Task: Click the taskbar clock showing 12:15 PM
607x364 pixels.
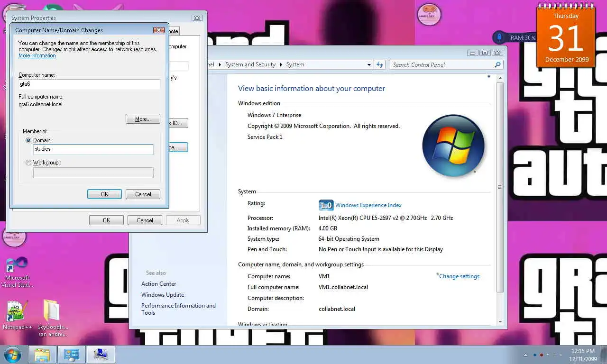Action: coord(583,355)
